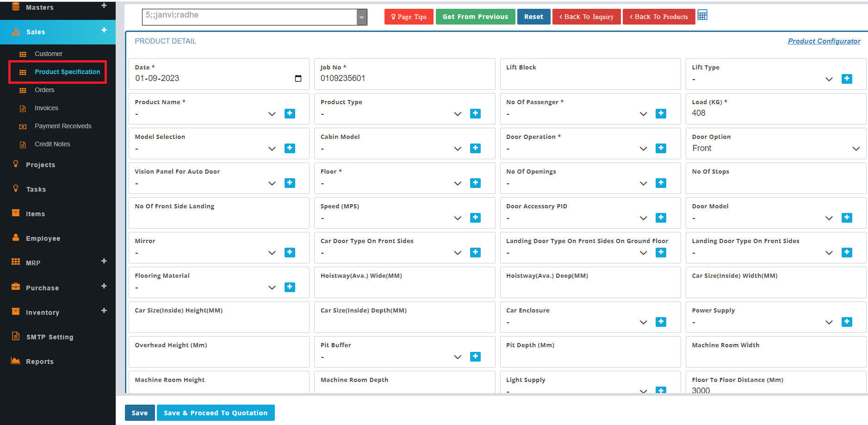Click Back To Inquiry button

click(586, 17)
